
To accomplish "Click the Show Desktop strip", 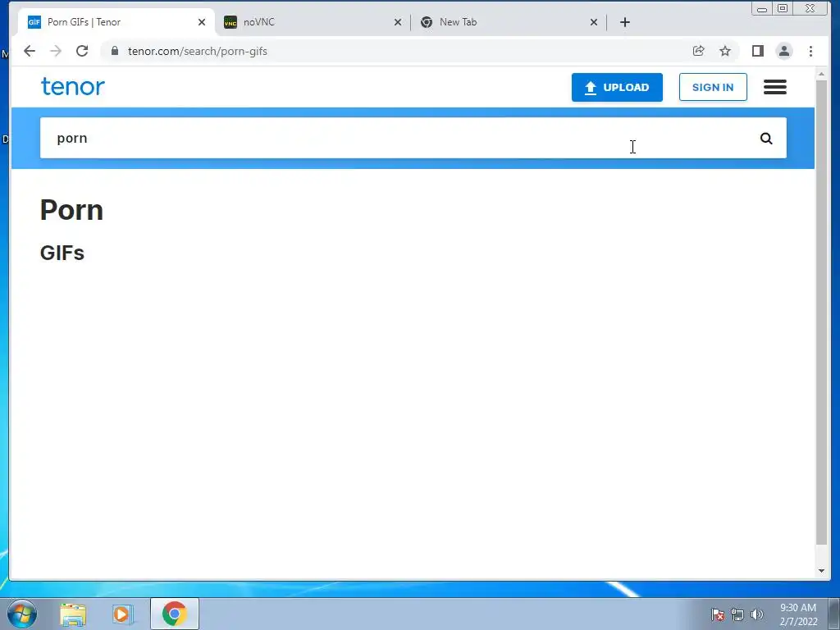I will [834, 614].
